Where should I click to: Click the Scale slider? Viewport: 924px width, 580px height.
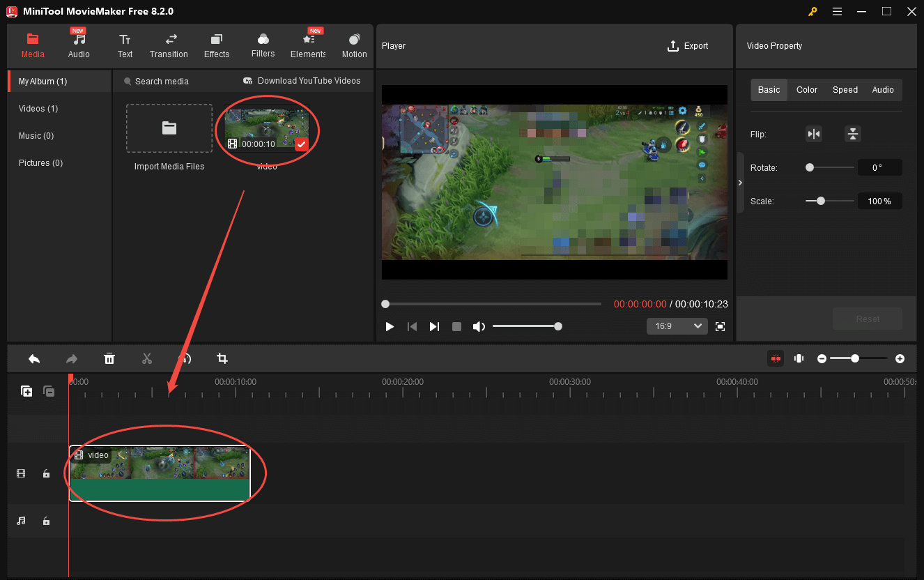830,201
